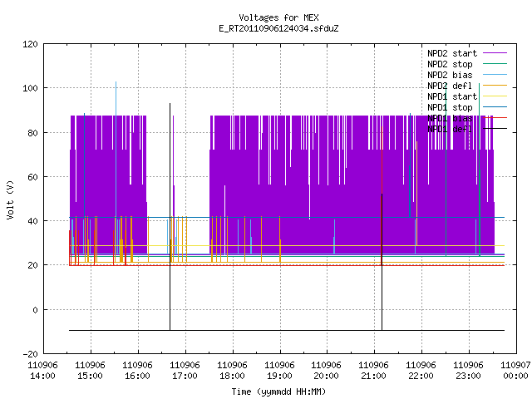Image resolution: width=532 pixels, height=399 pixels.
Task: Click the y-axis tick value 40
Action: click(32, 221)
